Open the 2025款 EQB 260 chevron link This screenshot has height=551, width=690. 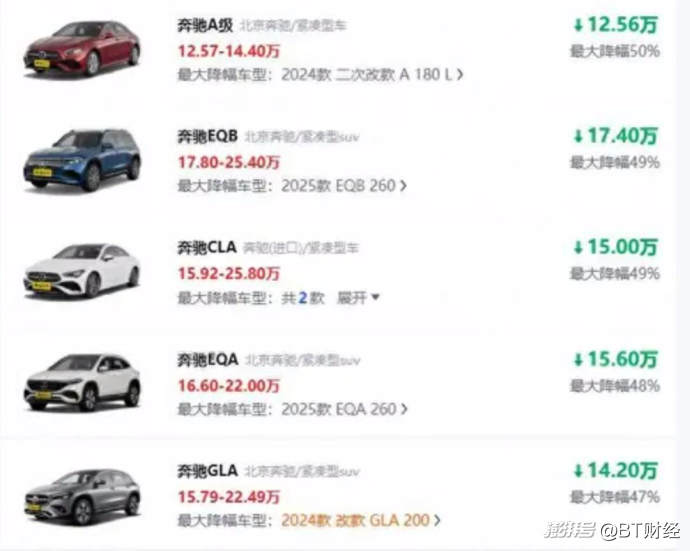(344, 186)
